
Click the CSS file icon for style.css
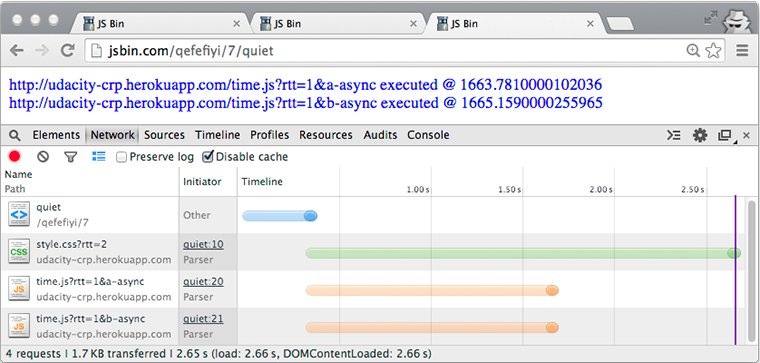pos(19,252)
